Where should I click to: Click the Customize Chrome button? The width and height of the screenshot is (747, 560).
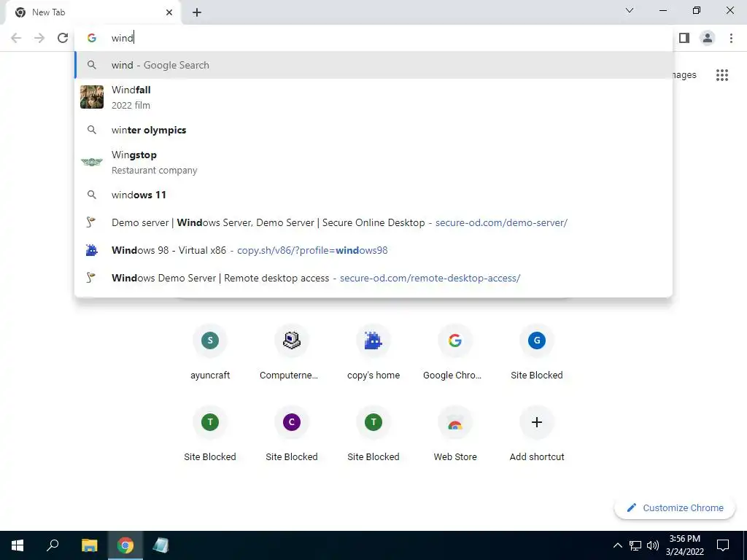[x=675, y=508]
